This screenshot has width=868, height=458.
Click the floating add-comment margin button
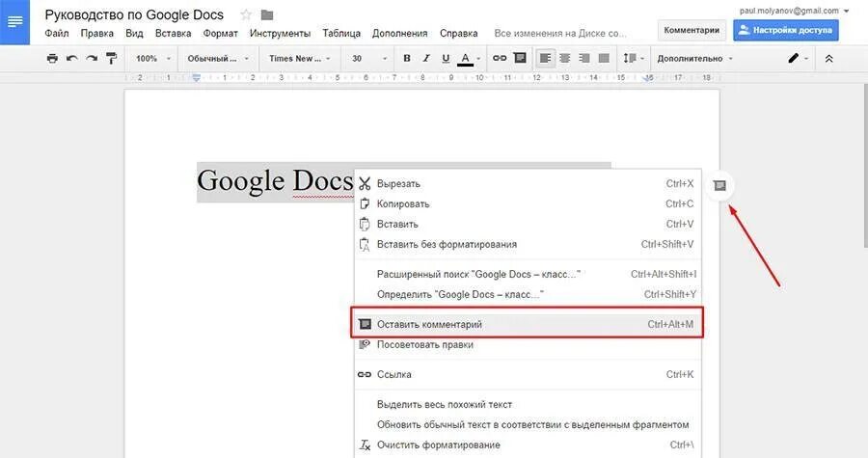(x=719, y=186)
